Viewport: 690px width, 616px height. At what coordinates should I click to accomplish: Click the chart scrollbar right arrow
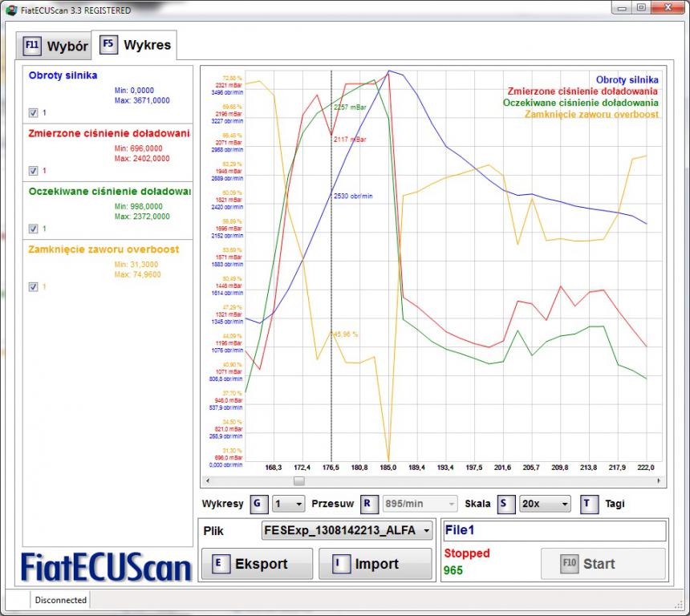click(x=659, y=481)
